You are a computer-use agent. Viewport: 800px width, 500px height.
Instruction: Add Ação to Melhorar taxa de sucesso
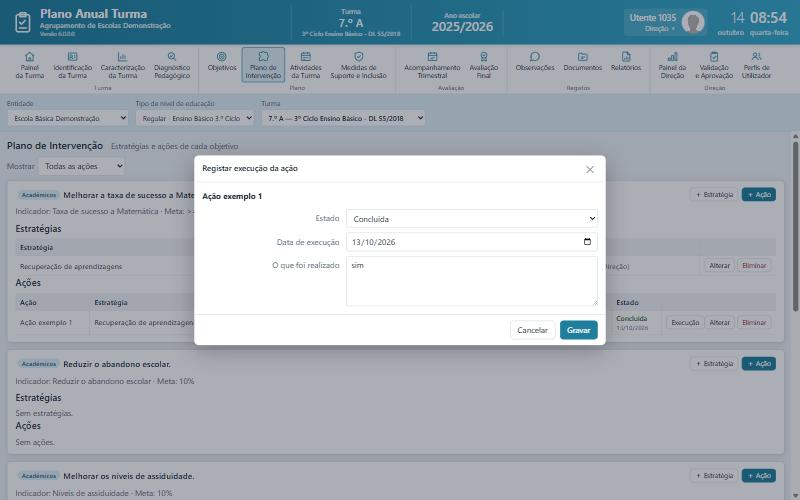coord(759,195)
